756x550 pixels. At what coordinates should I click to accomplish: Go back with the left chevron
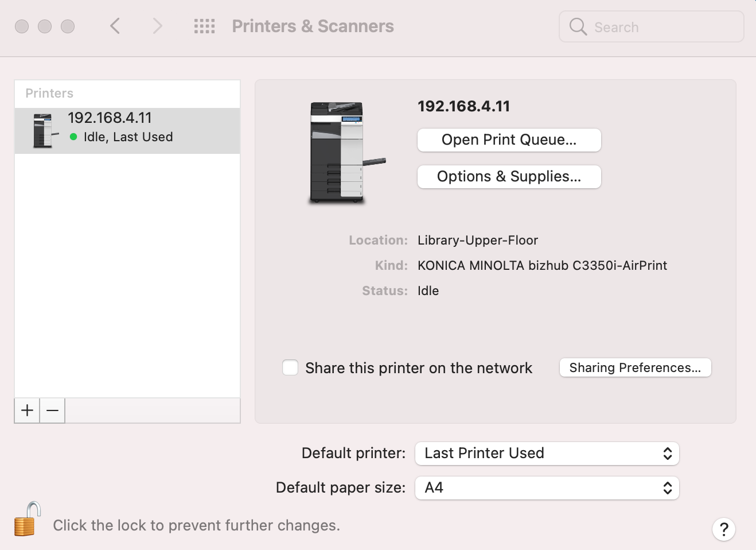(115, 26)
